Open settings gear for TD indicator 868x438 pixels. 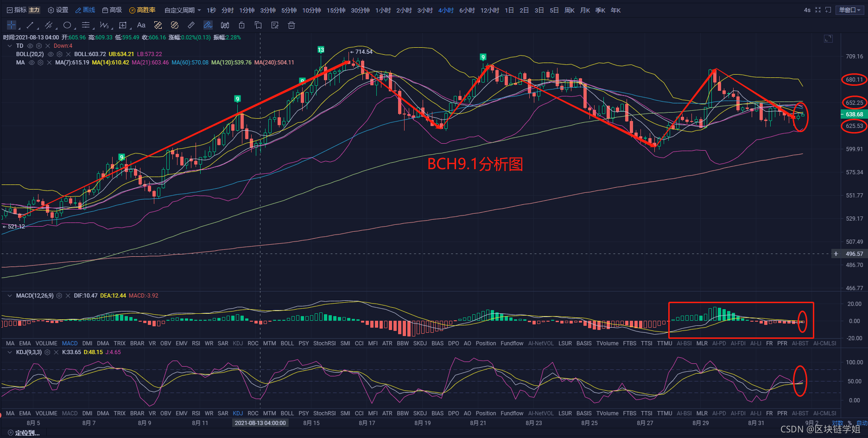pos(39,46)
